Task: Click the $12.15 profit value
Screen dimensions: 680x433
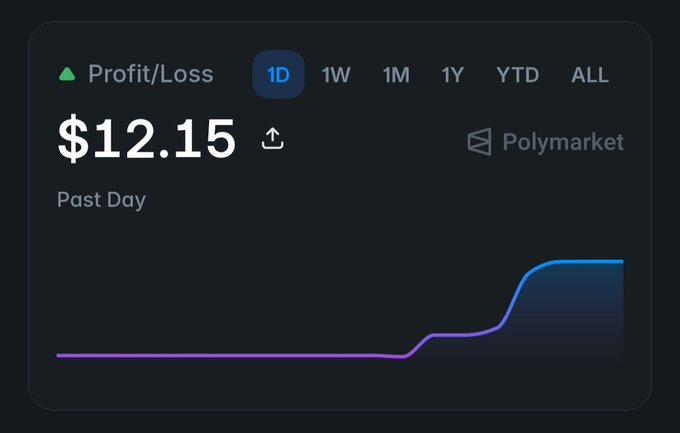Action: (147, 139)
